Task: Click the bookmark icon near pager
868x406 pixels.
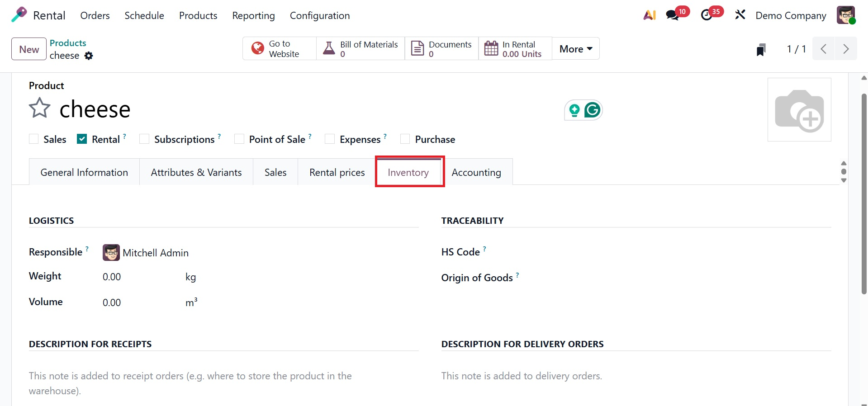Action: 761,49
